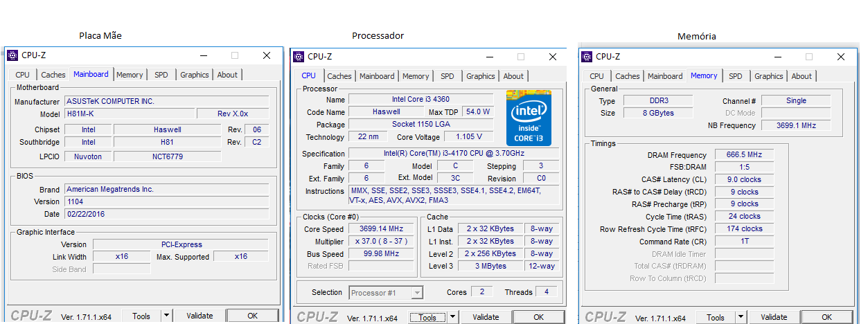
Task: Open SPD tab in Processor window
Action: click(448, 76)
